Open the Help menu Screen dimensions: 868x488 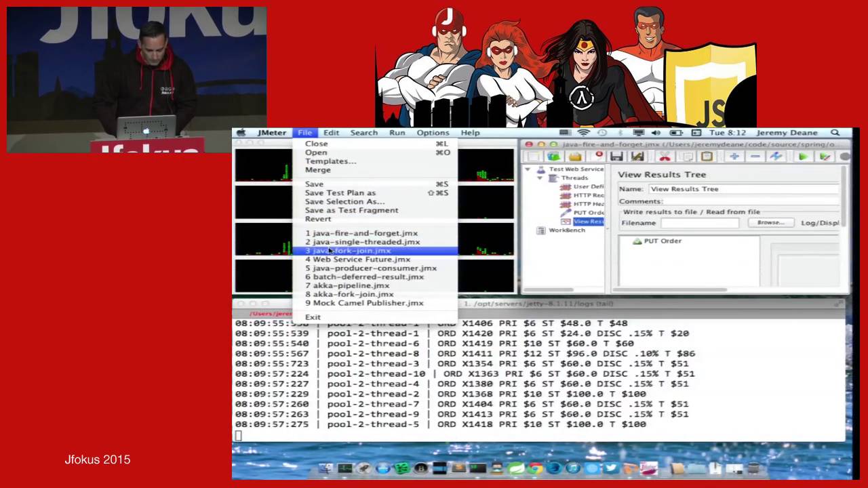tap(470, 133)
